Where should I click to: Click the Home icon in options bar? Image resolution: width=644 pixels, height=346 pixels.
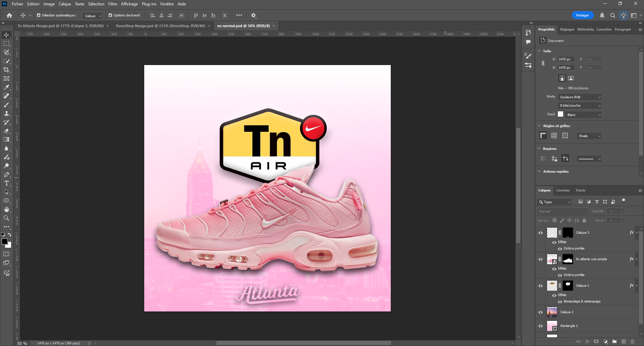click(x=9, y=15)
